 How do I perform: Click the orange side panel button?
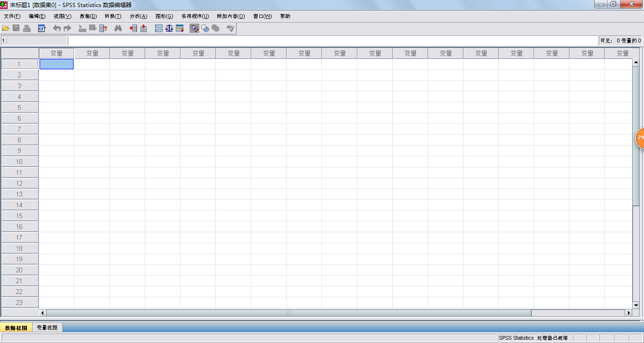tap(640, 138)
